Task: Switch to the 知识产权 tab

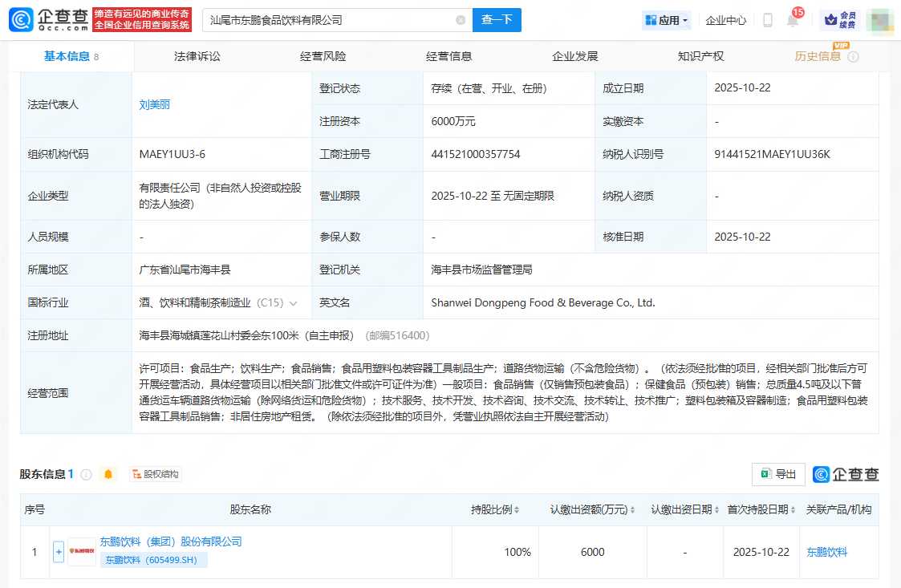Action: [700, 56]
